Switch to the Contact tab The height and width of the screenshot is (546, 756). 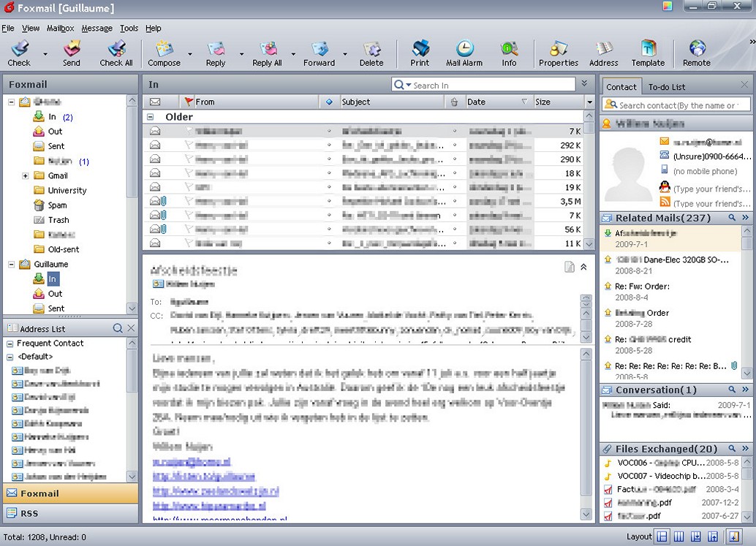click(621, 87)
